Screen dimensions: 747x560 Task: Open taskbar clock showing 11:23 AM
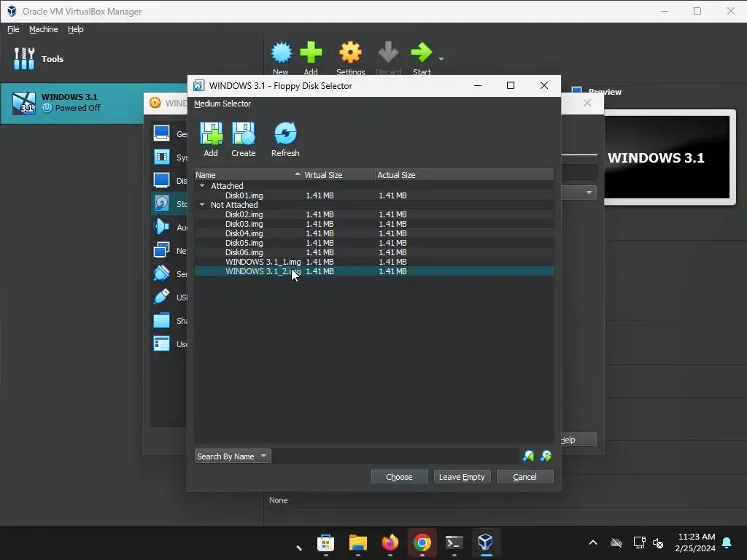695,542
